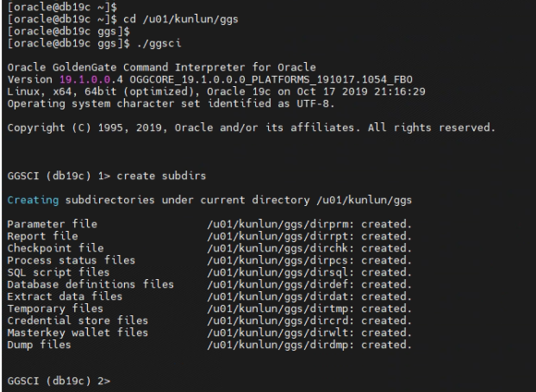Click the highlighted version number 19.1.0.0
Viewport: 536px width, 392px height.
coord(85,79)
